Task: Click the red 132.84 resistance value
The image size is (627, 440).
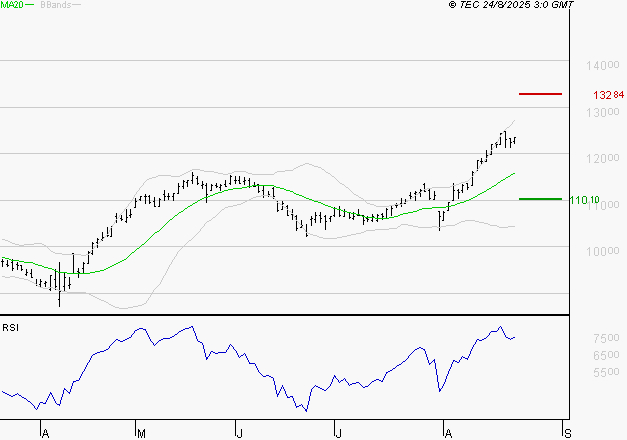Action: click(x=608, y=95)
